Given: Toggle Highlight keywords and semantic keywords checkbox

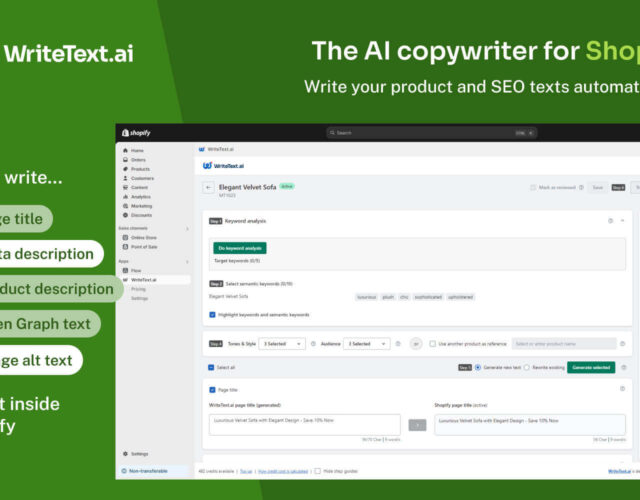Looking at the screenshot, I should click(213, 314).
